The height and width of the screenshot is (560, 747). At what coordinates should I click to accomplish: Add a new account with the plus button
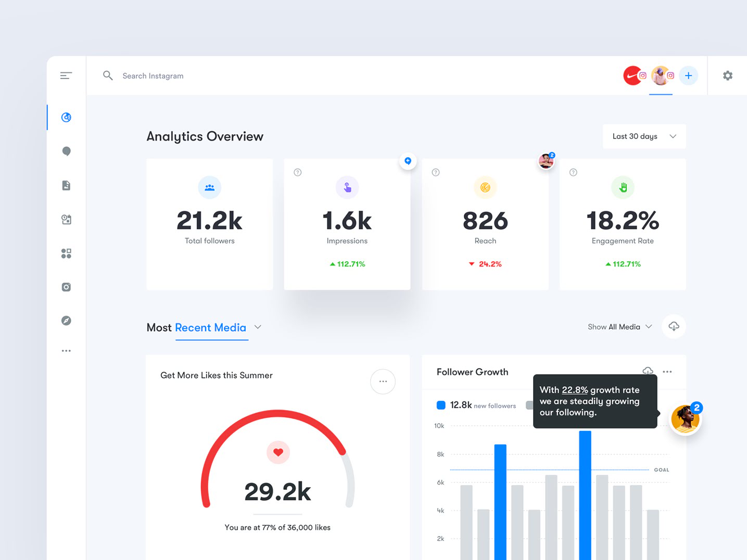pyautogui.click(x=689, y=75)
